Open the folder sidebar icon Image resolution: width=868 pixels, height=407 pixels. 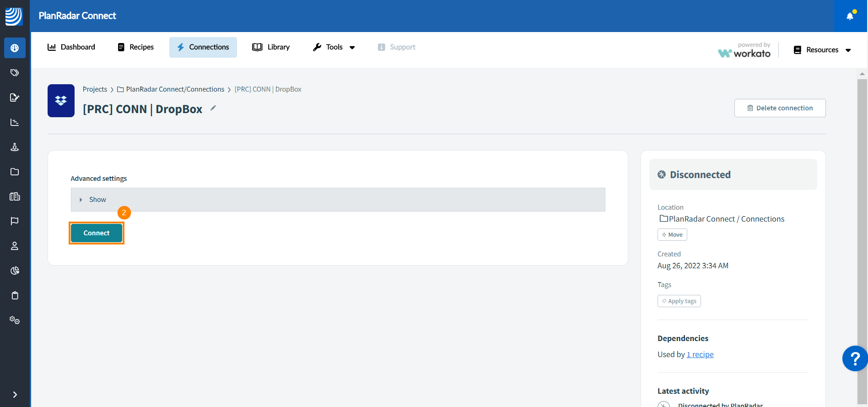tap(15, 172)
